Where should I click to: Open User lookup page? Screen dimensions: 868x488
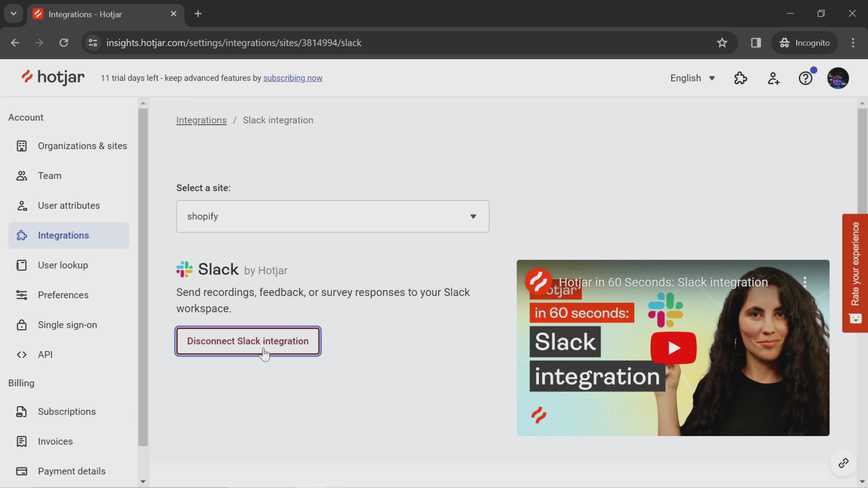click(x=69, y=265)
